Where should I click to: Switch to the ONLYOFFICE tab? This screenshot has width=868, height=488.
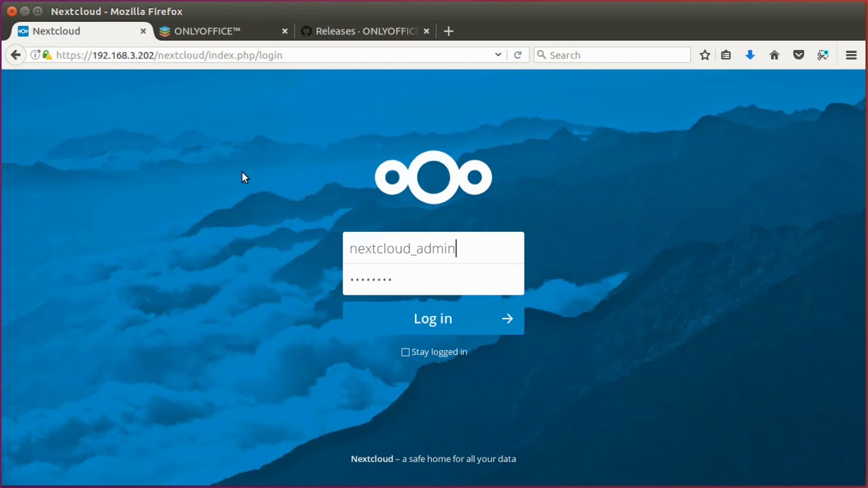223,31
